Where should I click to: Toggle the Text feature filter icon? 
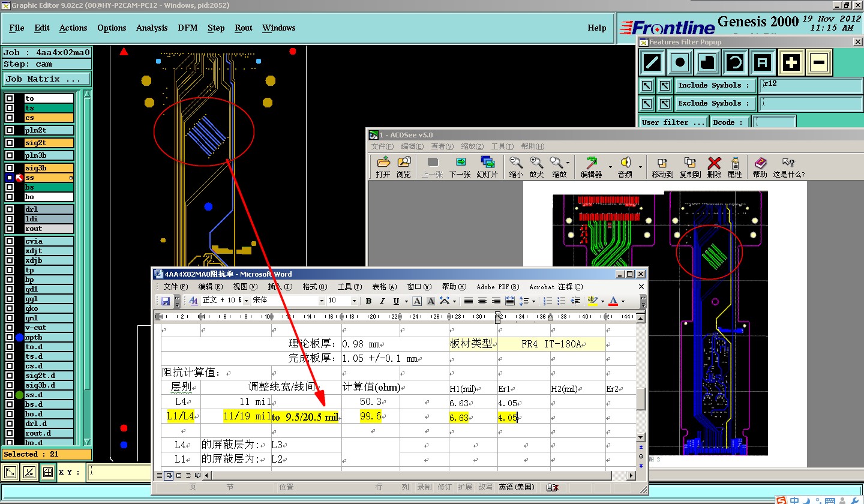(x=763, y=62)
